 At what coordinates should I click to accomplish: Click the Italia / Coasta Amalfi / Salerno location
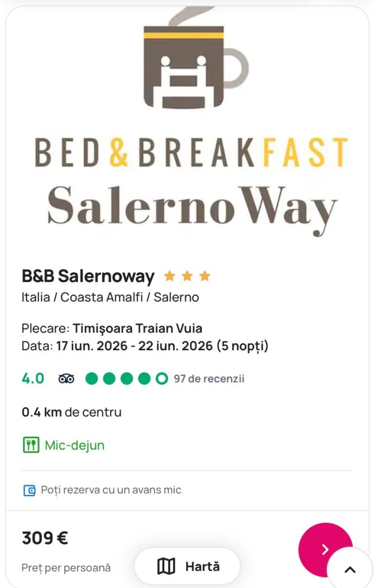(110, 297)
